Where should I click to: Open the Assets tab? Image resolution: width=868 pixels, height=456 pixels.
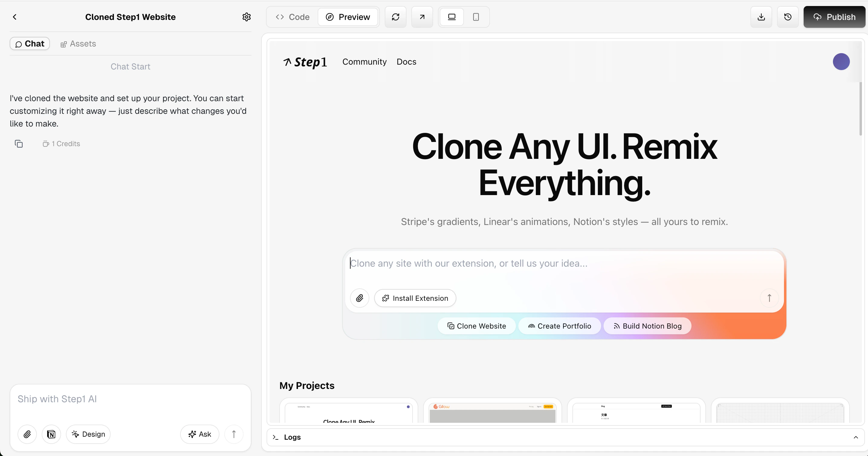[78, 44]
